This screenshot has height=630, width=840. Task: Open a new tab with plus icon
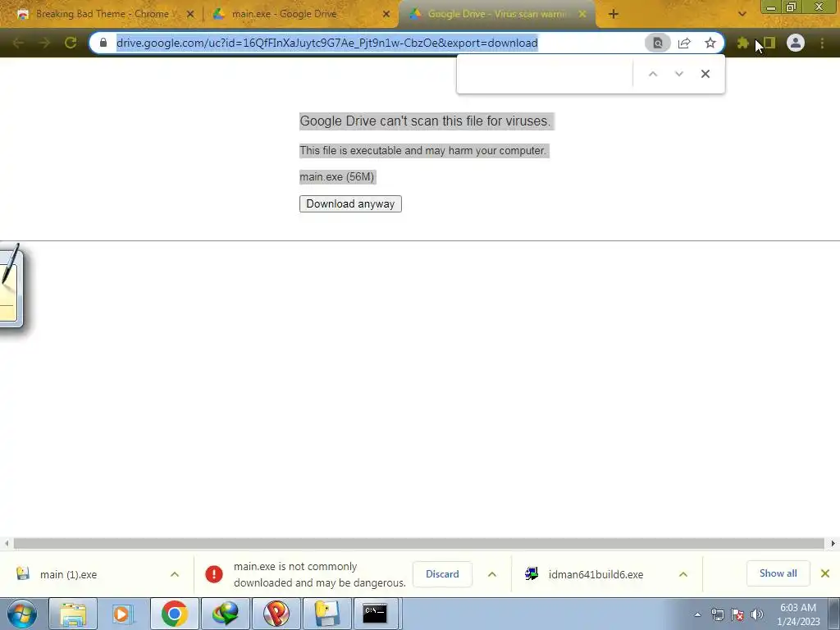[614, 15]
